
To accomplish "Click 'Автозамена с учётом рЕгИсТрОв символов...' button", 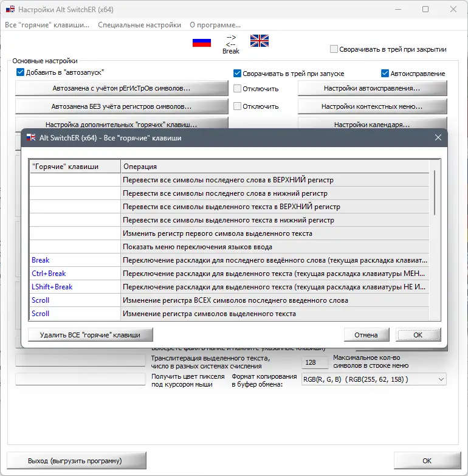I will pos(122,88).
